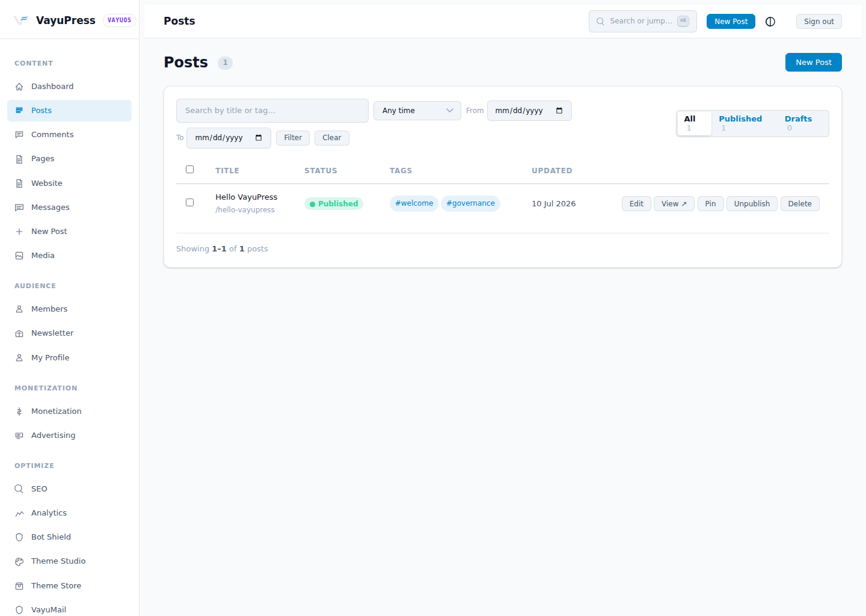Viewport: 866px width, 616px height.
Task: Click the Sign out button
Action: [x=819, y=22]
